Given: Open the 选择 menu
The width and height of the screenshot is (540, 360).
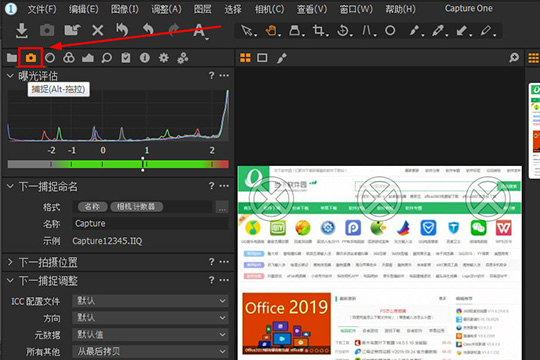Looking at the screenshot, I should tap(233, 9).
